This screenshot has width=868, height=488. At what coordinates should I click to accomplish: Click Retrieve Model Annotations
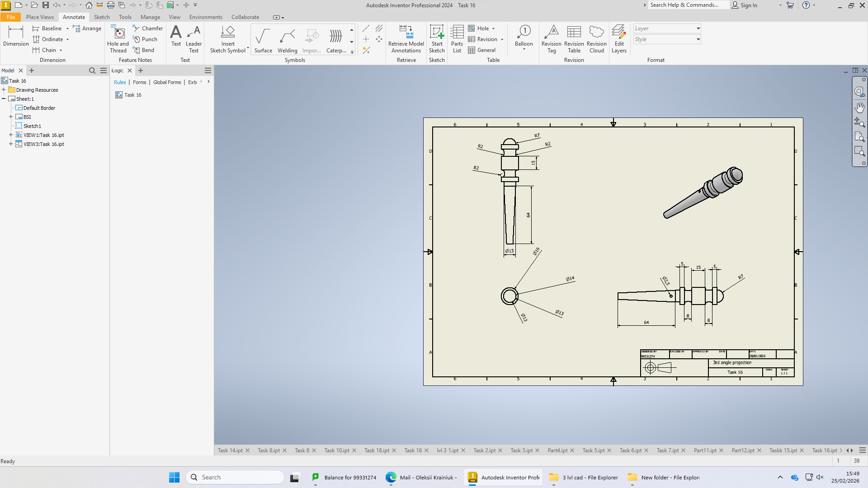pos(406,39)
